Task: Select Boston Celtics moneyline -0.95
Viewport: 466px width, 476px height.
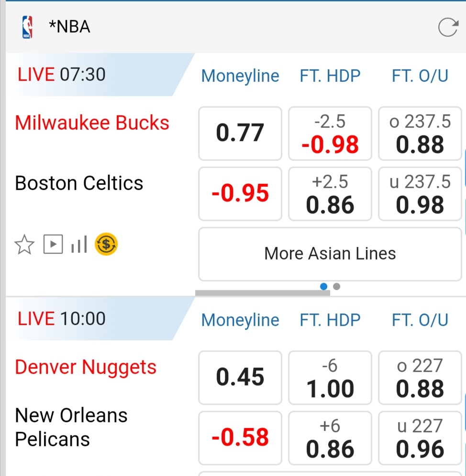Action: [240, 193]
